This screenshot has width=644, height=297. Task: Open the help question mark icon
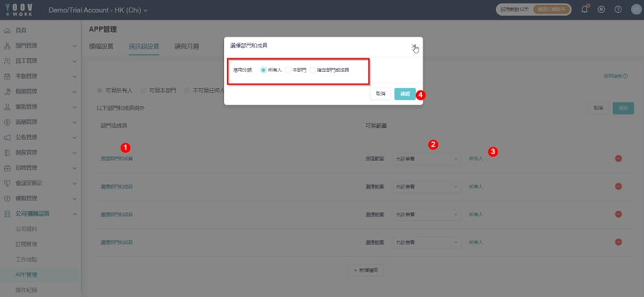tap(618, 10)
